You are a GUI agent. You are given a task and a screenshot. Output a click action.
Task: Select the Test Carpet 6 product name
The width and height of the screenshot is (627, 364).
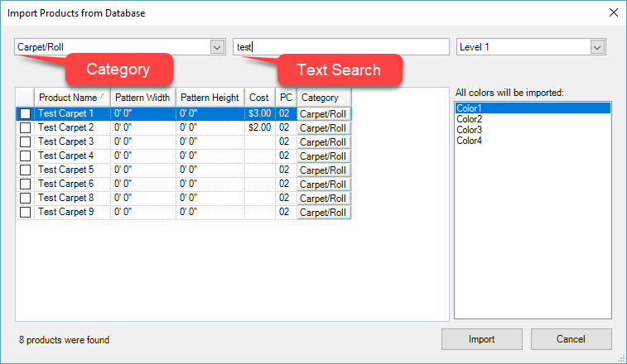[x=66, y=184]
